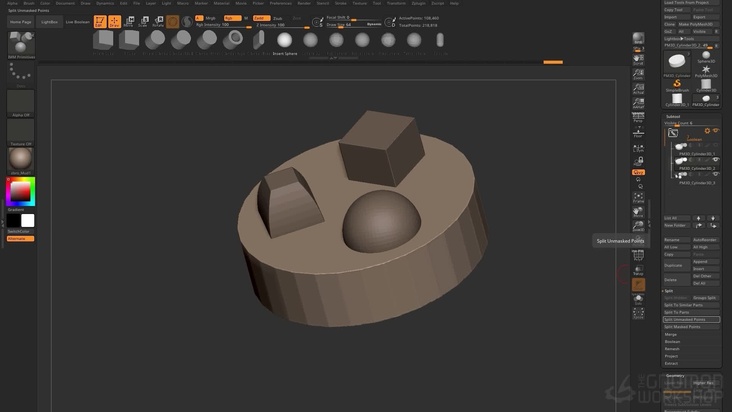Select the SimpleBrush tool
732x412 pixels.
point(677,86)
